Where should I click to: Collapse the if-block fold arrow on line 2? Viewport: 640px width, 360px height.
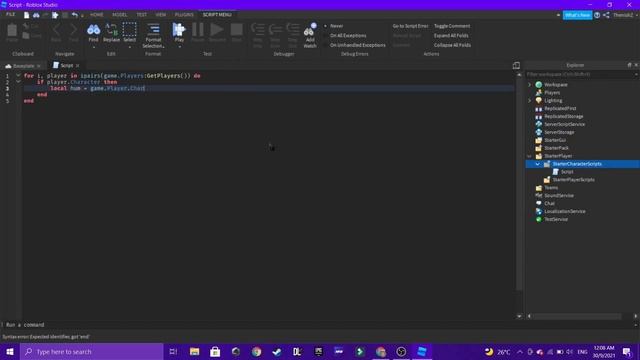coord(18,82)
